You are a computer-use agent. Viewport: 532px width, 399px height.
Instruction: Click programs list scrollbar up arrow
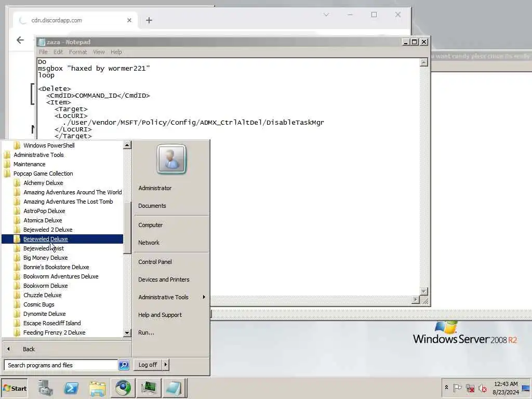click(x=127, y=145)
